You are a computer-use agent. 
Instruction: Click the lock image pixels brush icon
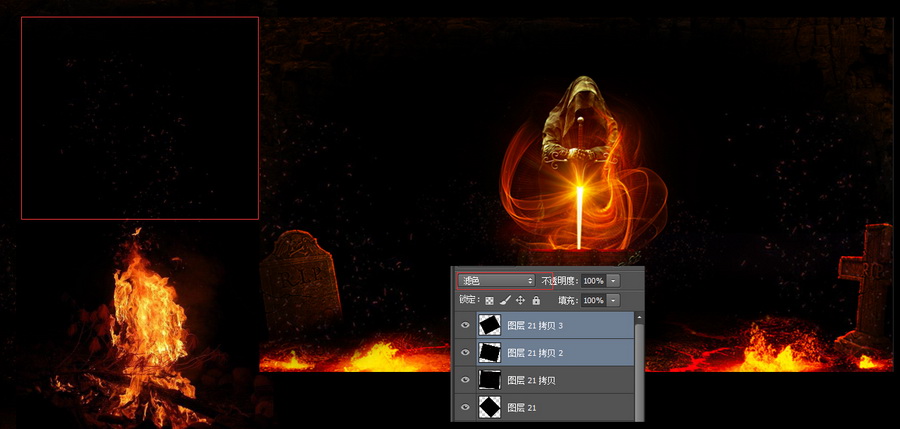pos(505,300)
